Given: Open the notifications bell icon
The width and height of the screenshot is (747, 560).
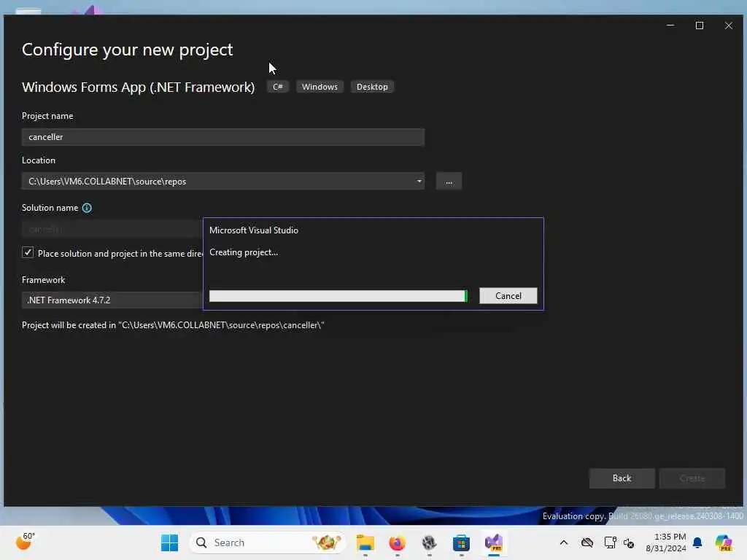Looking at the screenshot, I should pos(697,542).
